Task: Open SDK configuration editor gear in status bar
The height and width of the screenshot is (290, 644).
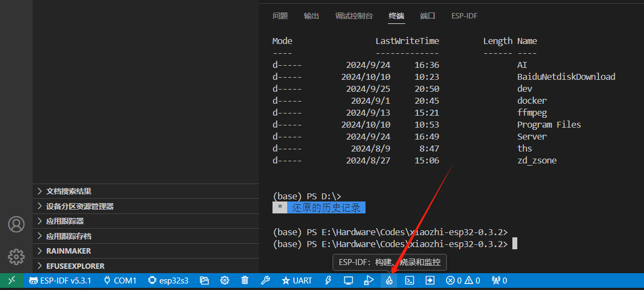Action: 225,281
